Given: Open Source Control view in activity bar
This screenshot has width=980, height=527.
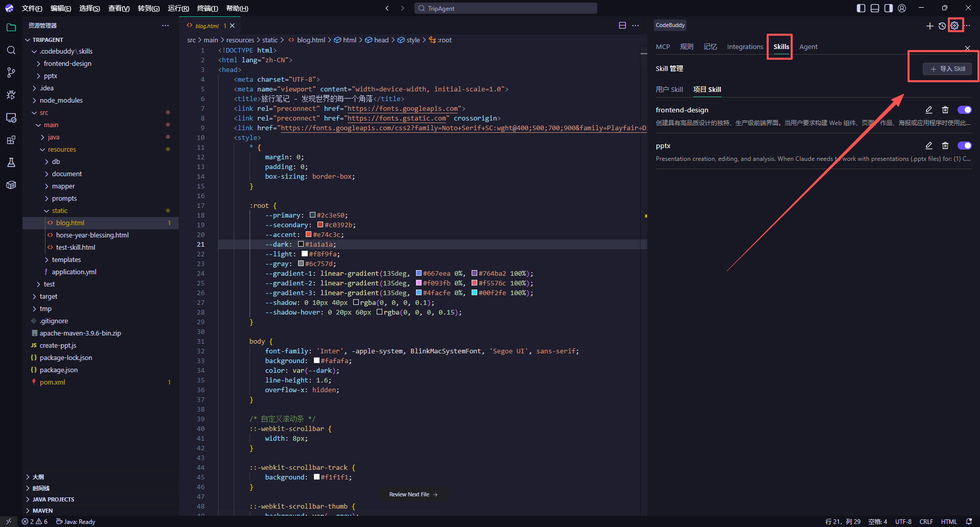Looking at the screenshot, I should coord(11,73).
